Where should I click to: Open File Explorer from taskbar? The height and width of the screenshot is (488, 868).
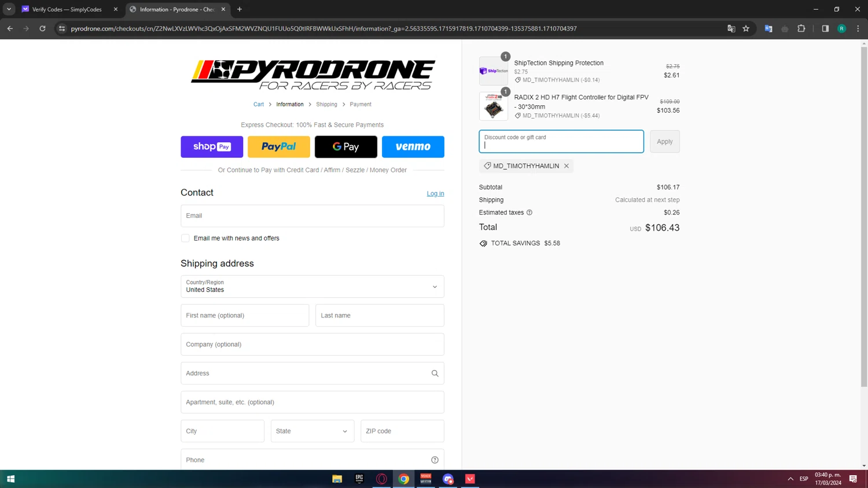(x=337, y=479)
